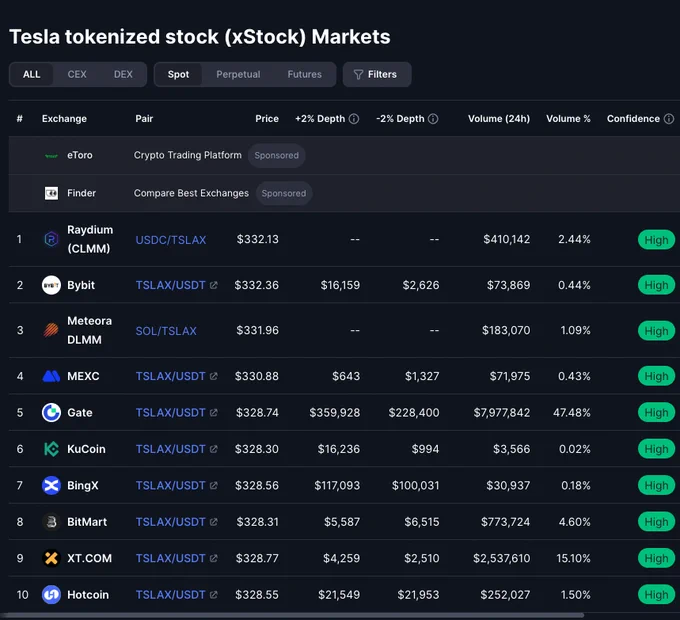Click the $2,537,610 volume value
The image size is (680, 620).
[x=502, y=558]
